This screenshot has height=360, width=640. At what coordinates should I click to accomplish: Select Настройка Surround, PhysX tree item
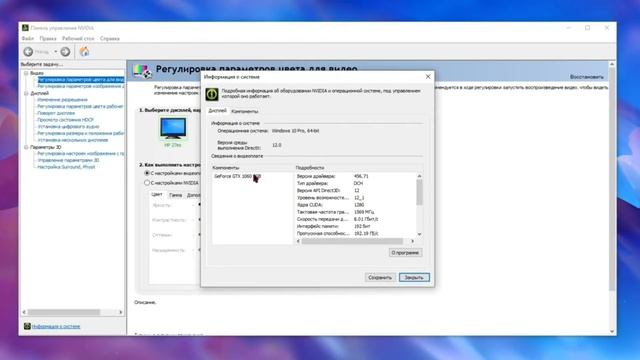tap(66, 167)
